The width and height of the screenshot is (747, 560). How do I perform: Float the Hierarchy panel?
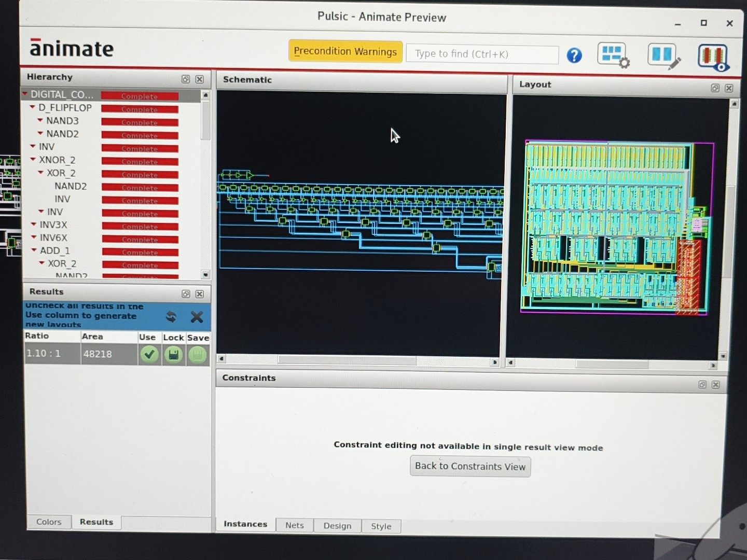[x=186, y=79]
